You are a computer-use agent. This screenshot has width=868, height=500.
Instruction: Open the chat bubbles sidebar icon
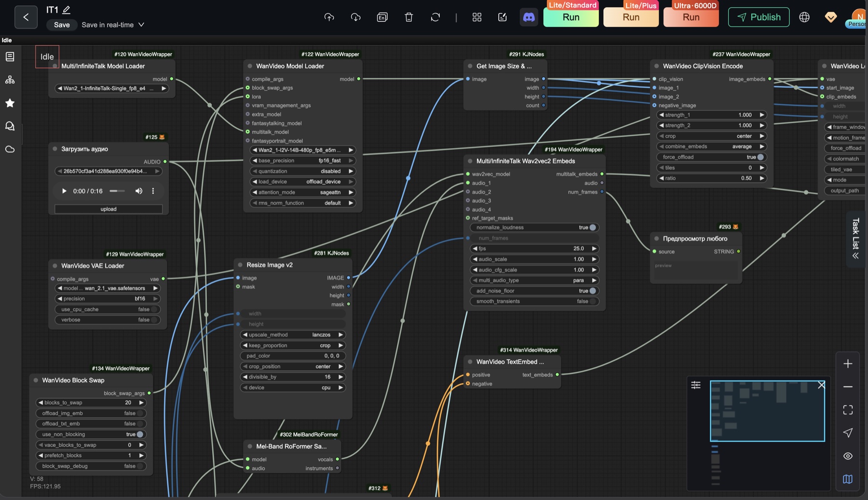(x=10, y=126)
